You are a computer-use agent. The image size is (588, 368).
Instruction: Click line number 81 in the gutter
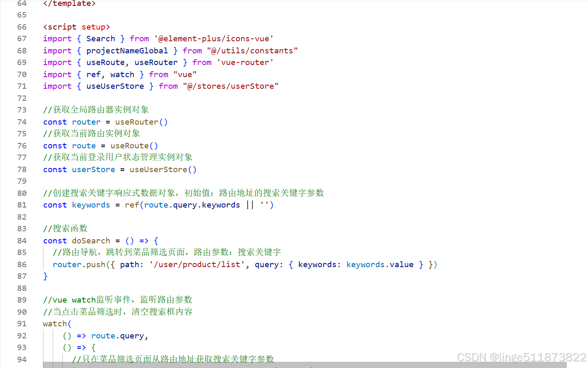(x=22, y=205)
